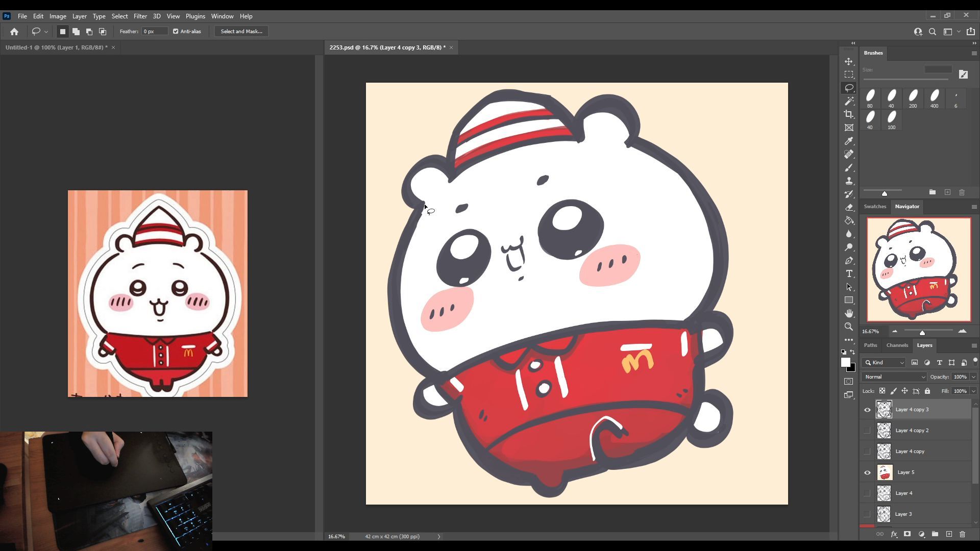Open the Window menu
Image resolution: width=980 pixels, height=551 pixels.
click(x=222, y=16)
